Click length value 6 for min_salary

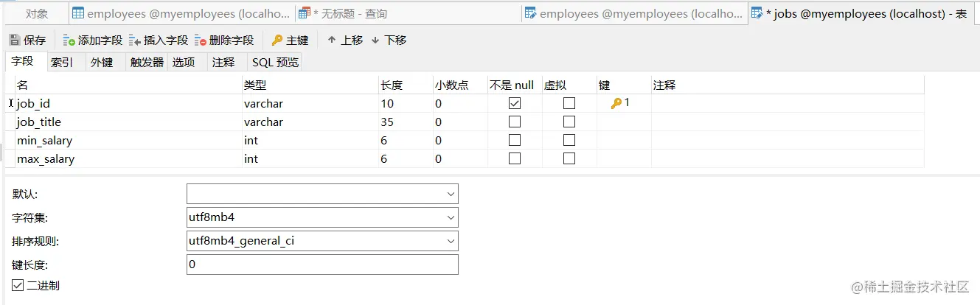[406, 141]
